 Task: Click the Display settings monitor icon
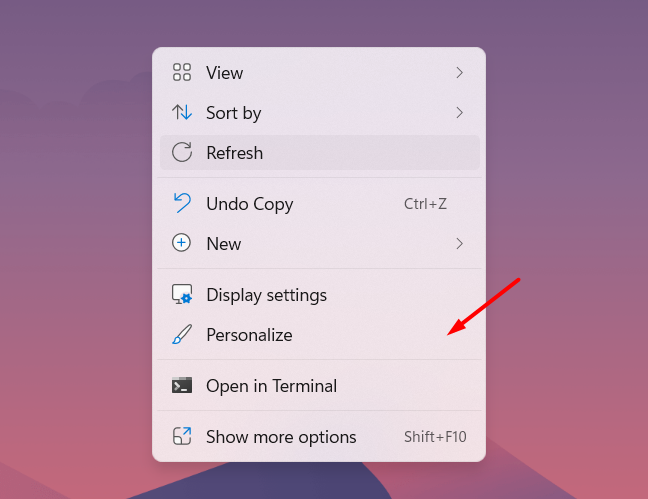(x=182, y=294)
